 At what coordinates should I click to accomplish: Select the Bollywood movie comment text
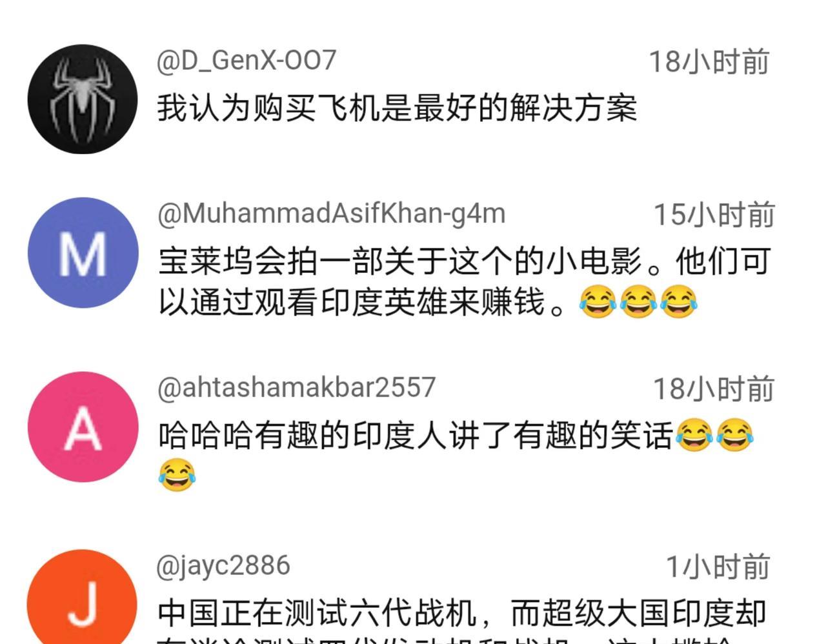[465, 281]
